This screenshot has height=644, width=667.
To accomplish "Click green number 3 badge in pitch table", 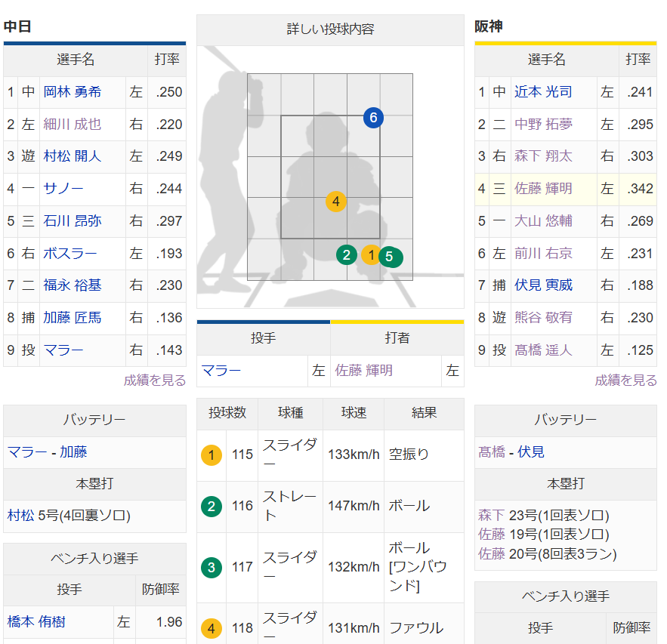I will click(x=212, y=568).
